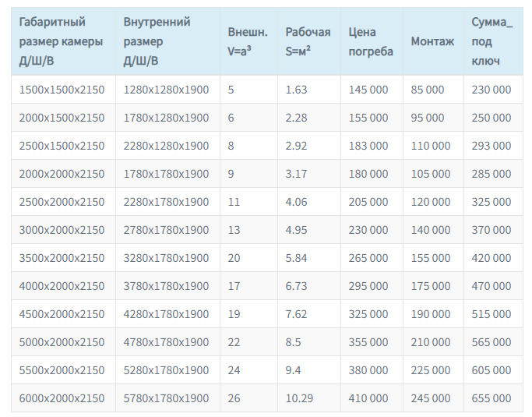Click the working area value 9.4
The image size is (532, 417).
coord(293,370)
